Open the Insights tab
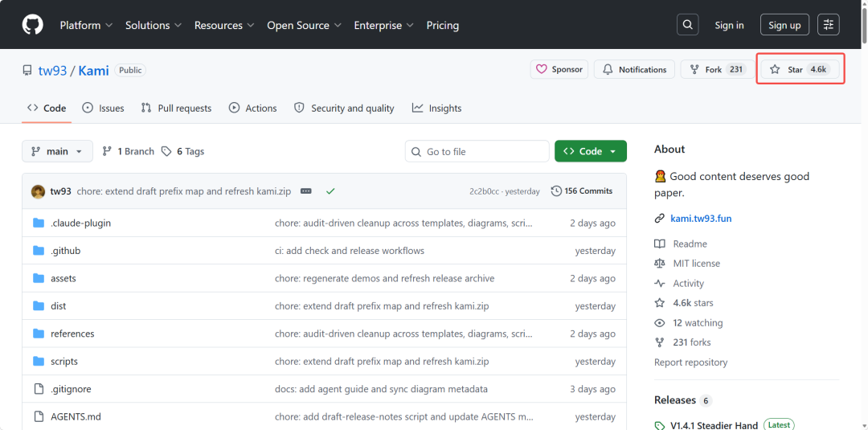Viewport: 868px width, 430px height. [436, 109]
